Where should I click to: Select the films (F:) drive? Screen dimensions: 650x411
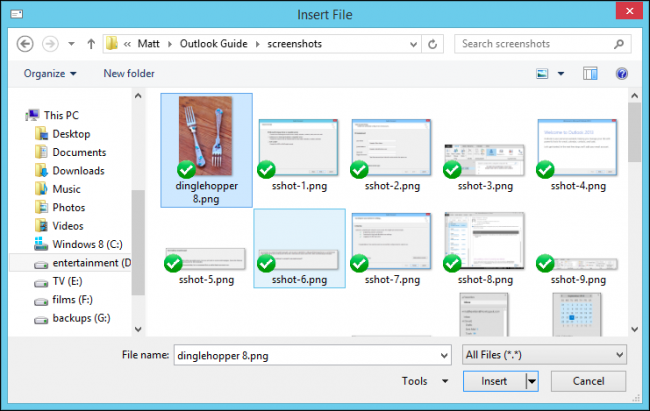[63, 299]
